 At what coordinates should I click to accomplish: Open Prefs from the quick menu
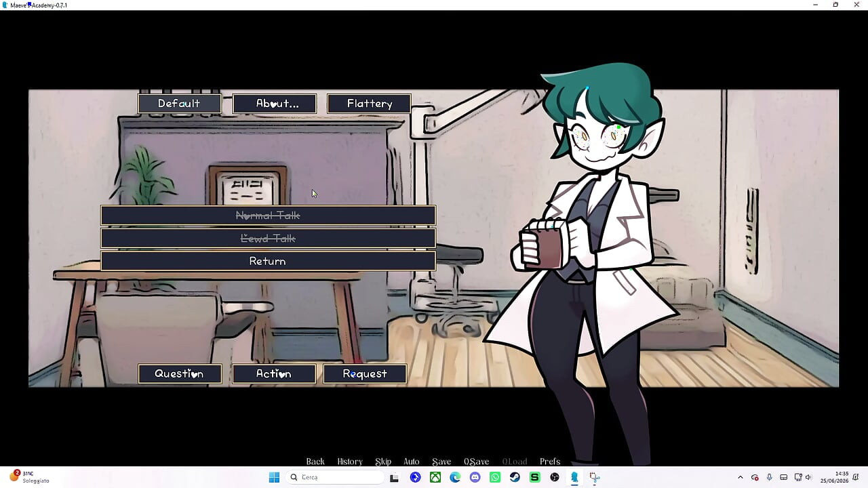pyautogui.click(x=550, y=462)
